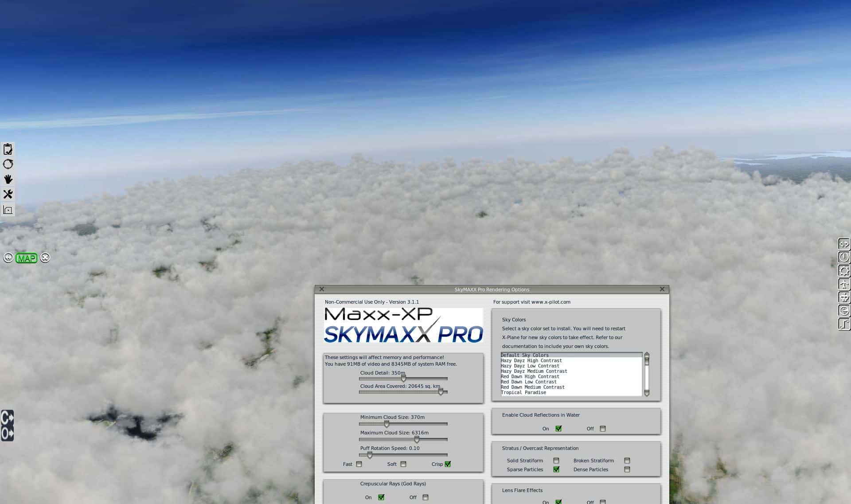Image resolution: width=851 pixels, height=504 pixels.
Task: Click the hand icon in left sidebar
Action: pos(8,179)
